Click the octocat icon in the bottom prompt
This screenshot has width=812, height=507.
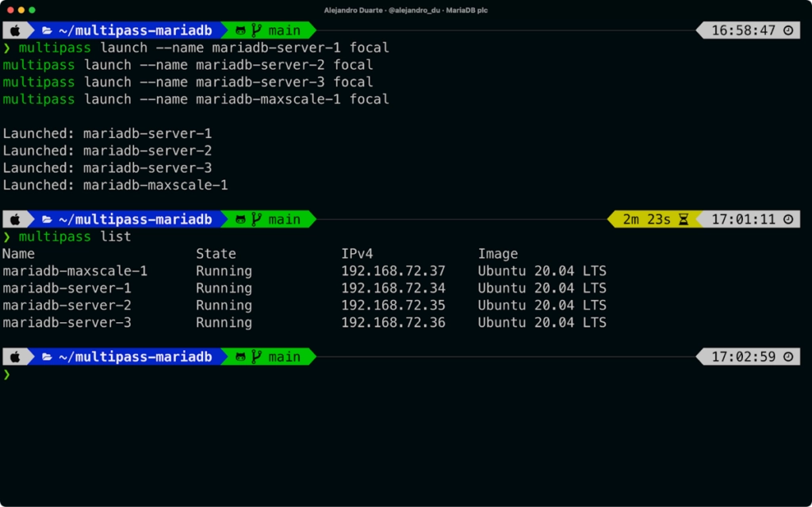(241, 356)
